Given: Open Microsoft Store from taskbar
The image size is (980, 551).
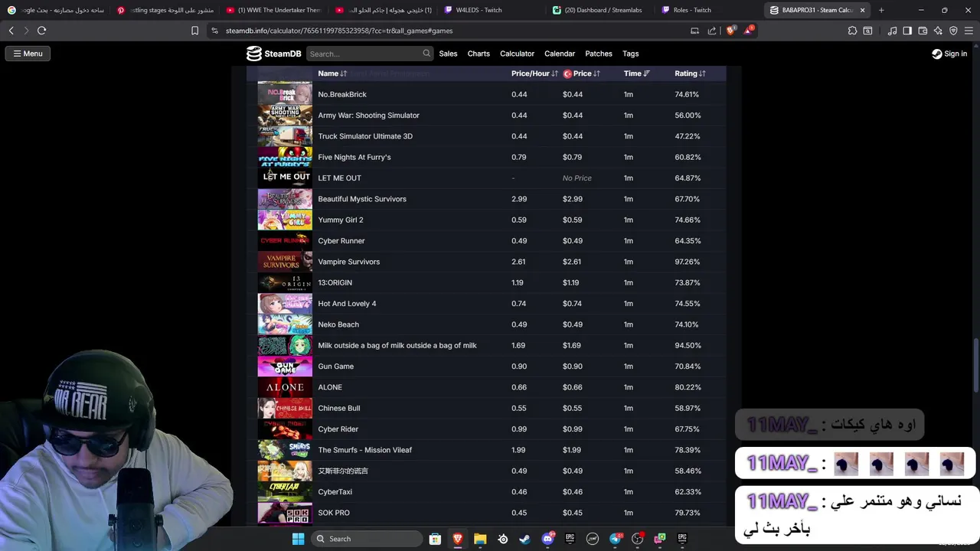Looking at the screenshot, I should pyautogui.click(x=435, y=539).
